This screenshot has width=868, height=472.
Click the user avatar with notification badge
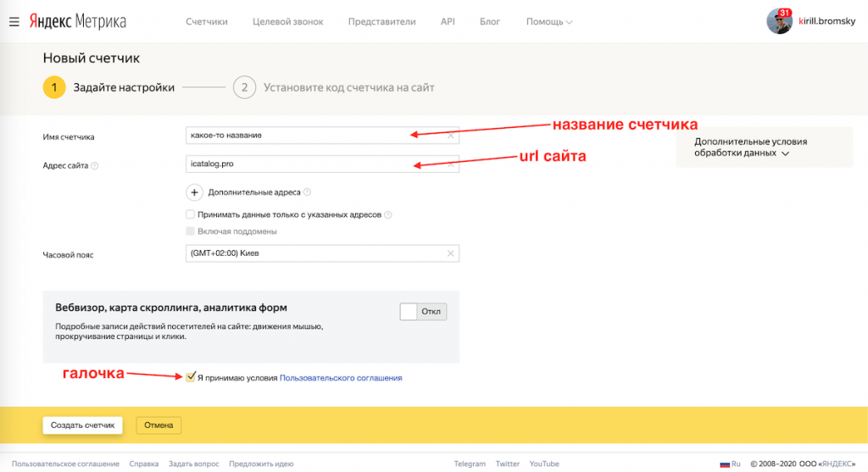coord(779,21)
